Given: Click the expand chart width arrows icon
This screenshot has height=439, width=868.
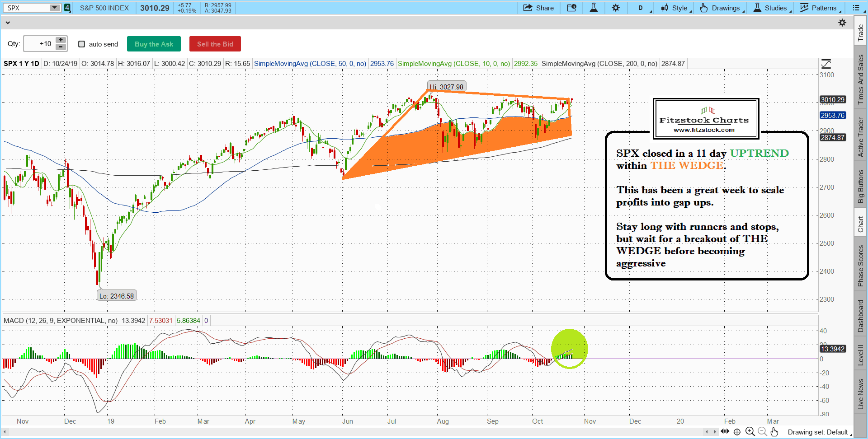Looking at the screenshot, I should [725, 432].
